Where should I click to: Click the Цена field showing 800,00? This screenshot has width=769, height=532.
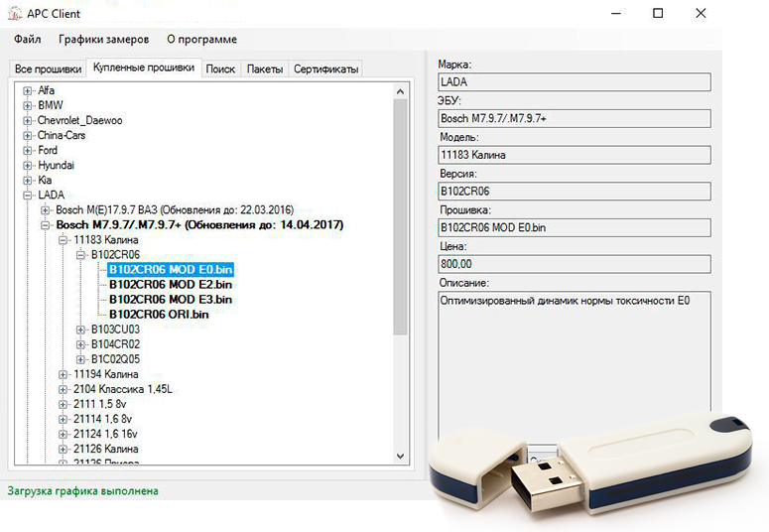click(x=574, y=264)
